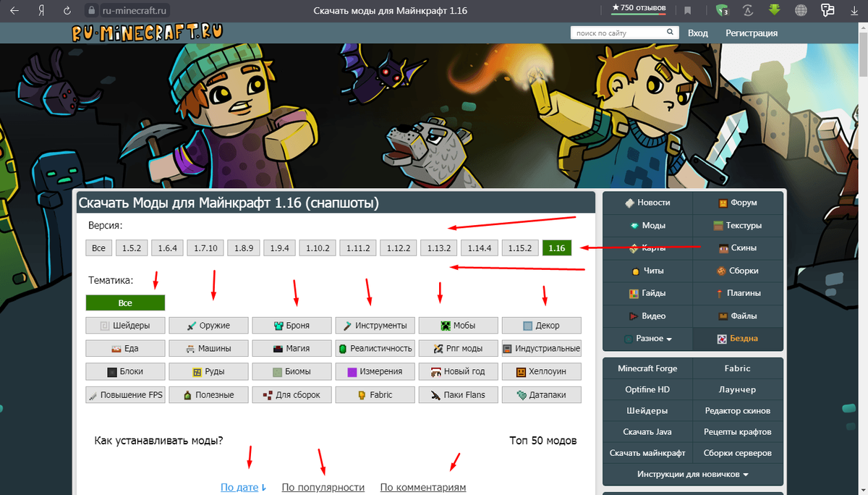The image size is (868, 495).
Task: Click the padlock site security icon
Action: [x=90, y=11]
